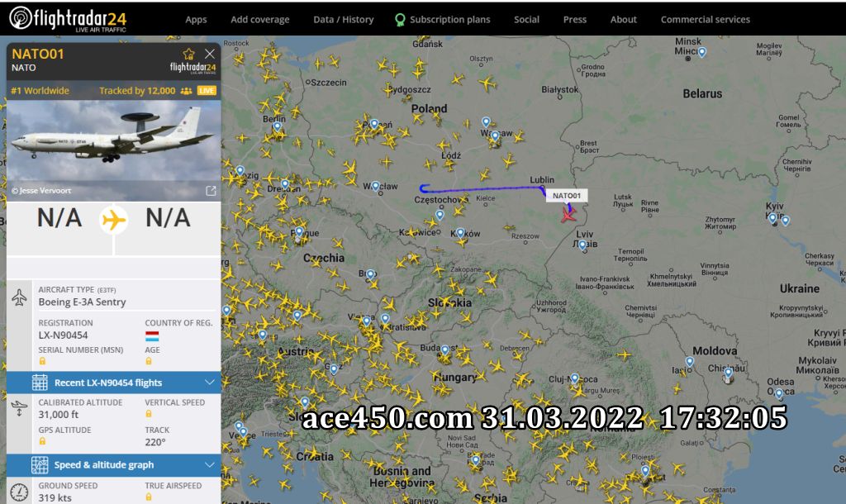Screen dimensions: 846x504
Task: Click the LIVE tracking badge
Action: pos(207,91)
